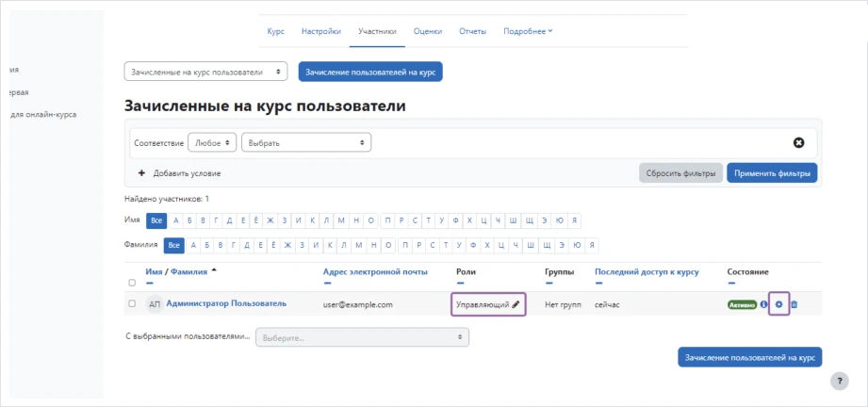The height and width of the screenshot is (407, 868).
Task: Click the Добавить условие link text
Action: click(188, 173)
